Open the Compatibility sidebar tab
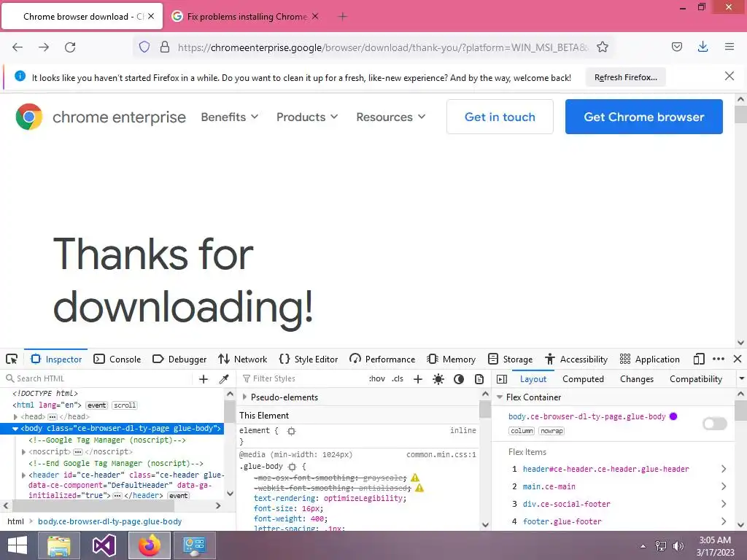747x560 pixels. pos(696,379)
